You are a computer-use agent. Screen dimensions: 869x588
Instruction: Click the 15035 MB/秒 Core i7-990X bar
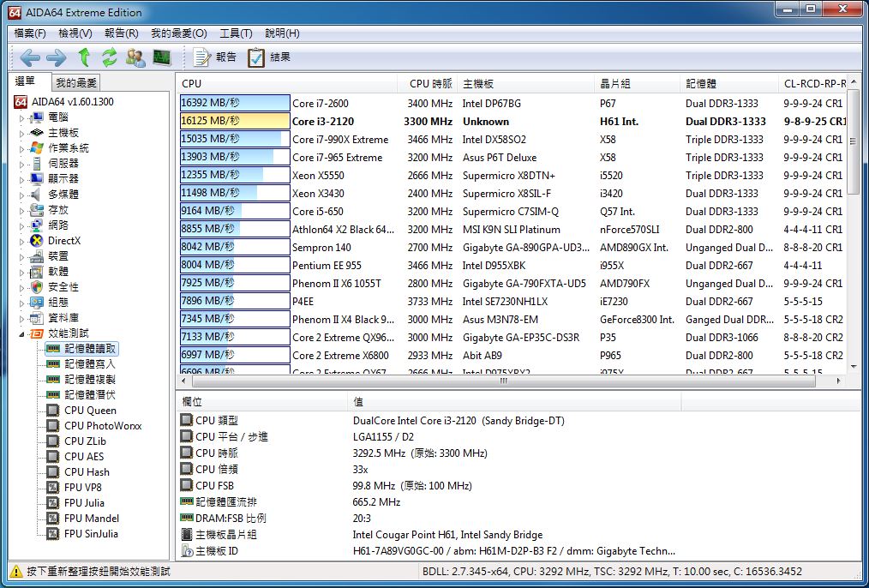(235, 139)
